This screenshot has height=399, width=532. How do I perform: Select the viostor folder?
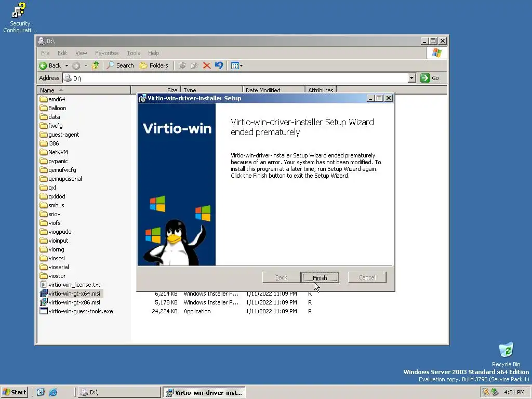pos(52,275)
